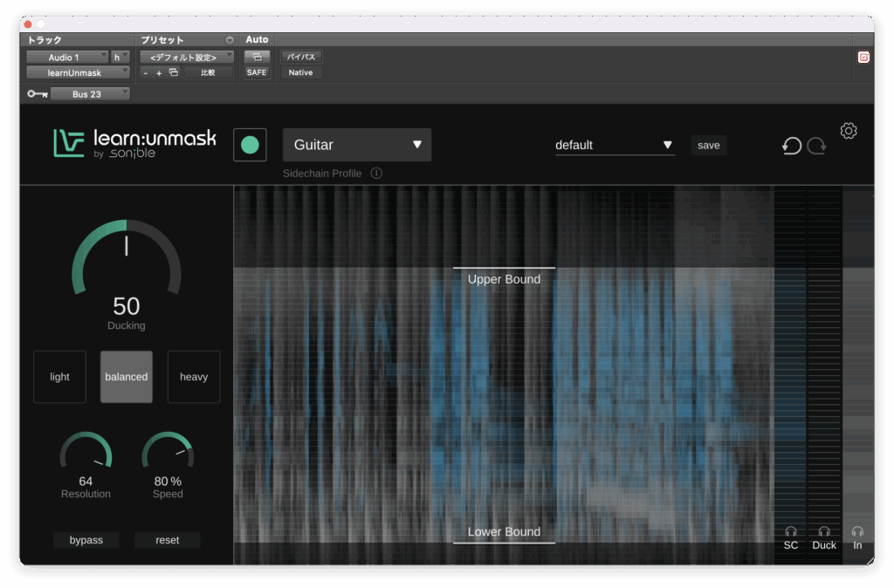894x588 pixels.
Task: Click the Resolution value 64
Action: click(86, 482)
